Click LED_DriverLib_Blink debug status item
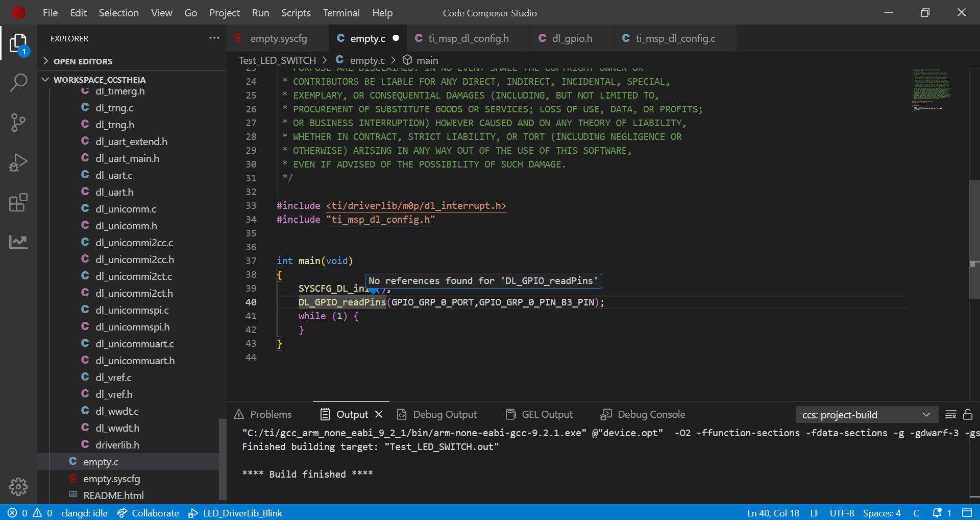The height and width of the screenshot is (520, 980). click(x=235, y=513)
